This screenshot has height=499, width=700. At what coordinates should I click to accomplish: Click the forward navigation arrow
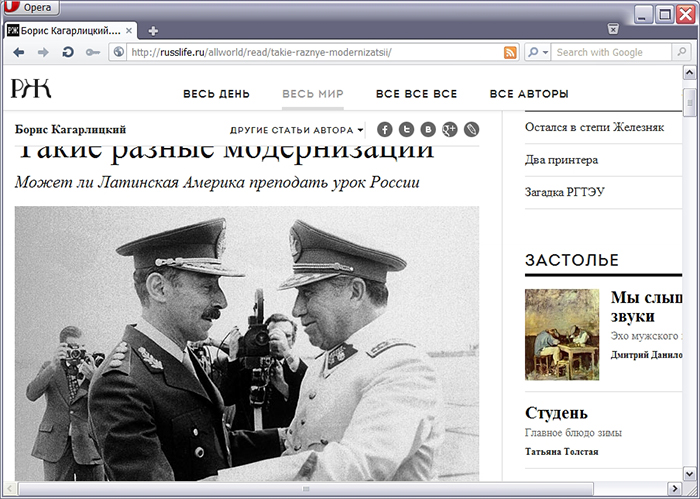tap(42, 52)
